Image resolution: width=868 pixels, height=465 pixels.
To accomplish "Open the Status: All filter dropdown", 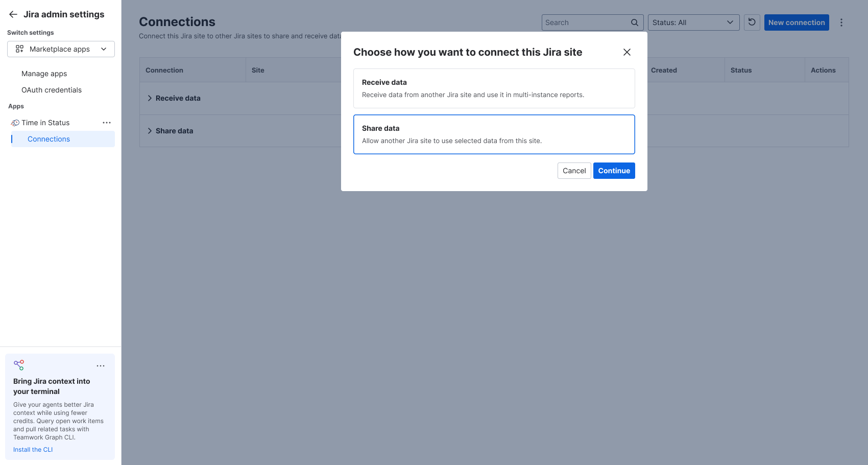I will [694, 22].
